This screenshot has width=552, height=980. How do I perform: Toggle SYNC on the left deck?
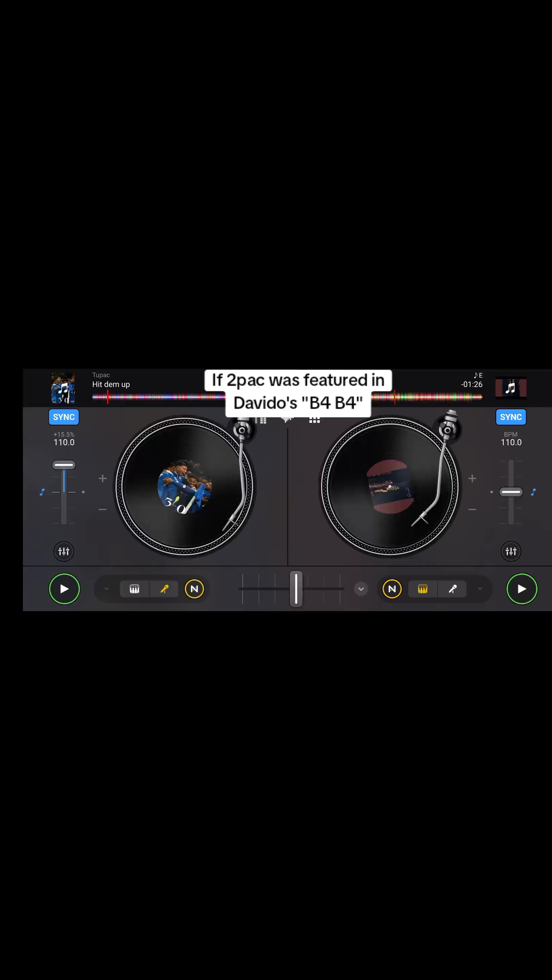(64, 417)
